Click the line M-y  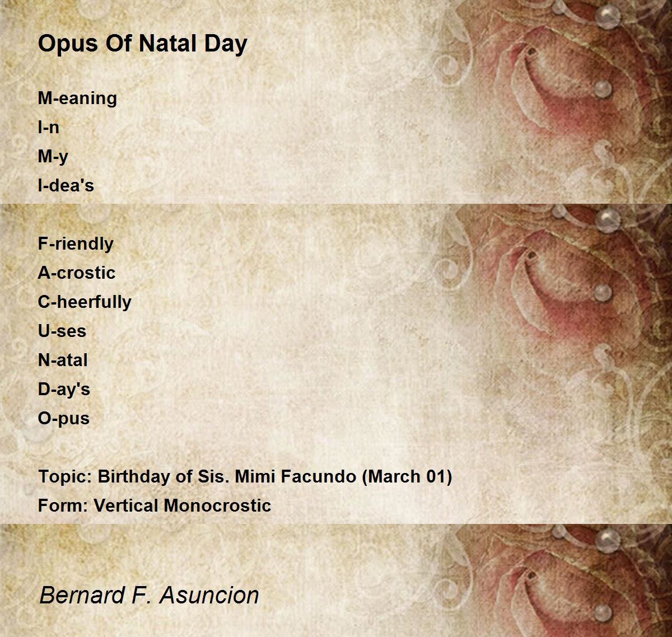point(53,157)
